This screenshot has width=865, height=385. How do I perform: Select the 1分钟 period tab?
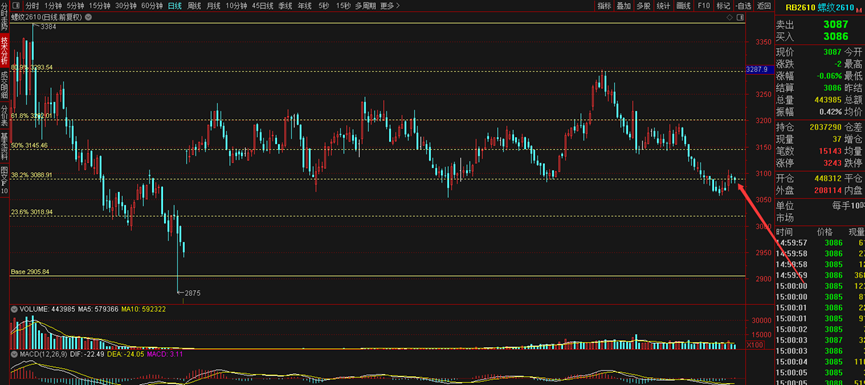[54, 6]
